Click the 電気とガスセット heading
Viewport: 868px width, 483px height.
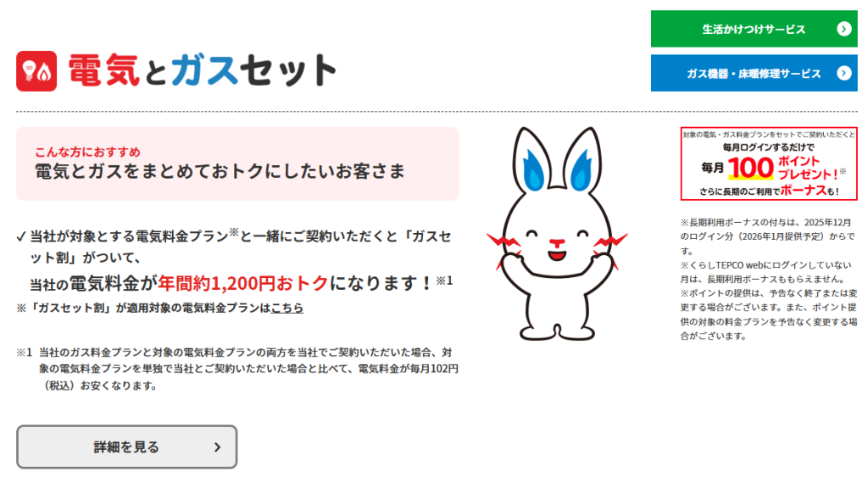[x=202, y=71]
